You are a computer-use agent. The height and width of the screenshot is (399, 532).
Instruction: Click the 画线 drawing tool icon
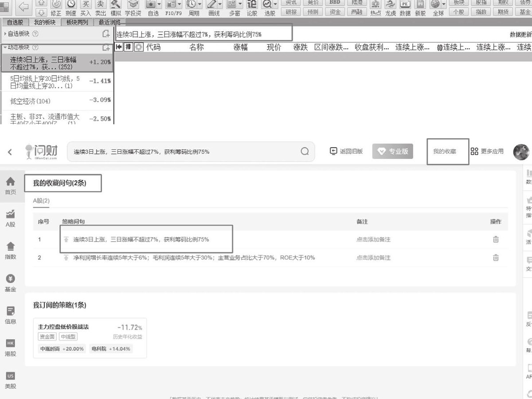pyautogui.click(x=211, y=4)
